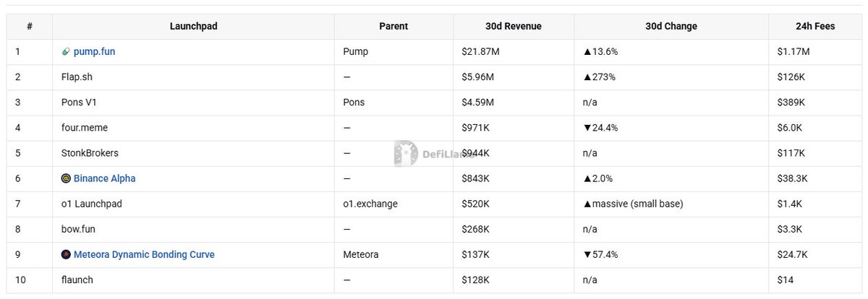868x299 pixels.
Task: Click the $268K revenue value
Action: click(x=475, y=229)
